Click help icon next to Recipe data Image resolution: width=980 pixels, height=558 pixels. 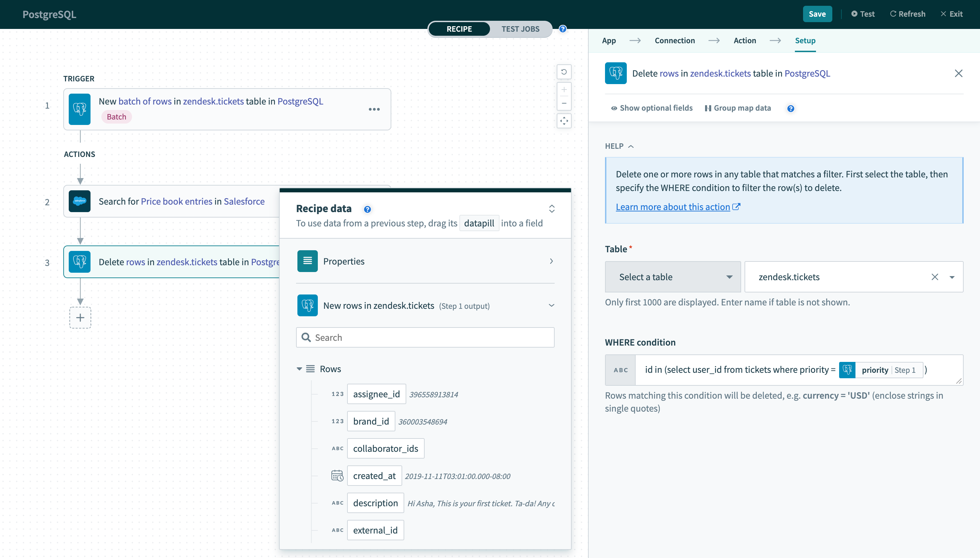point(367,209)
